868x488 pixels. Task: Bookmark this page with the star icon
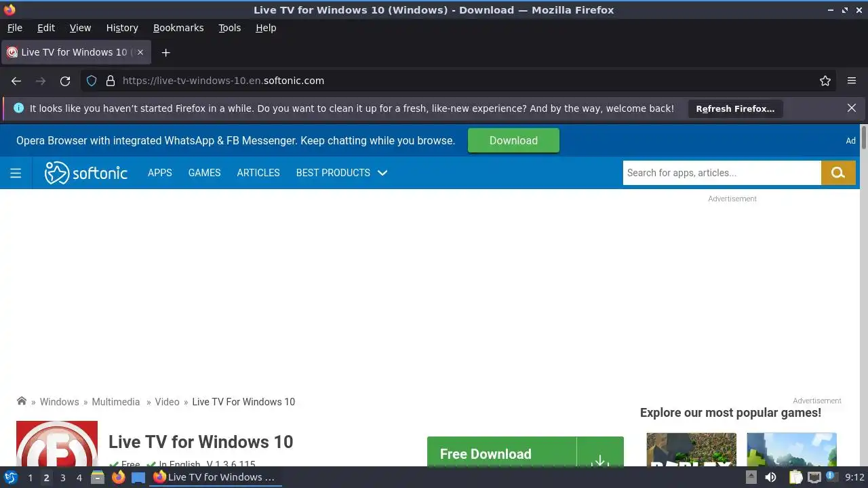825,81
